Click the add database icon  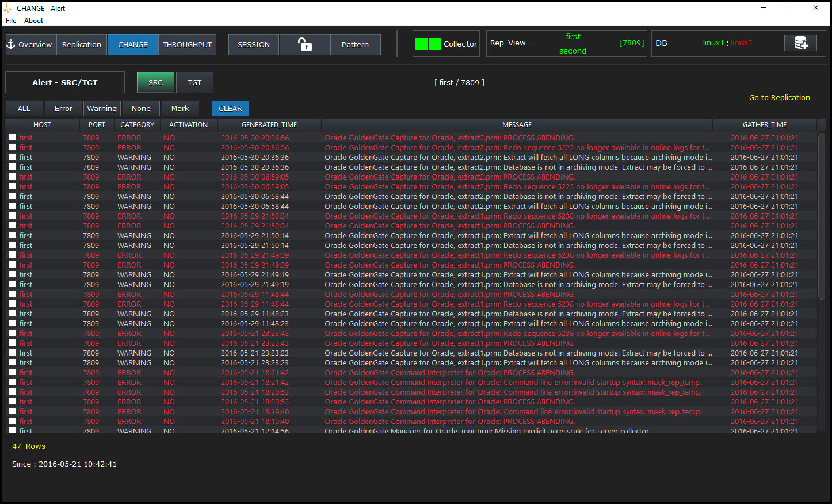(801, 43)
